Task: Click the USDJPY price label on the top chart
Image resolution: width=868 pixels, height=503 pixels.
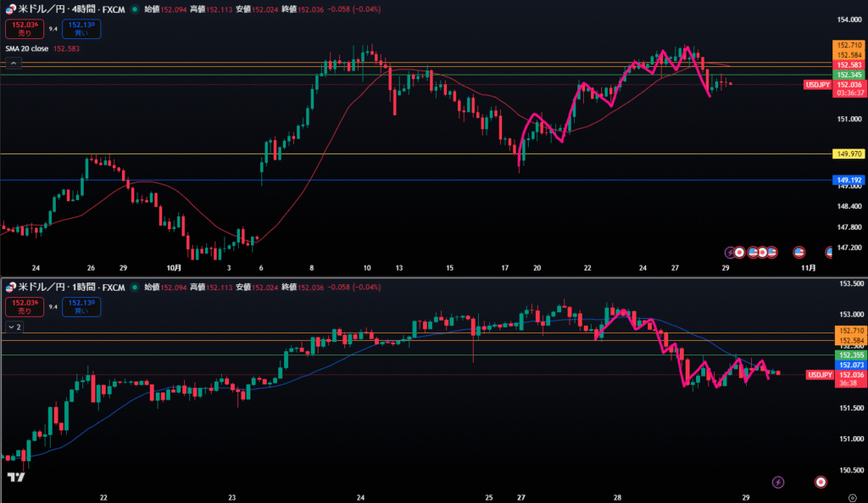Action: [x=817, y=85]
